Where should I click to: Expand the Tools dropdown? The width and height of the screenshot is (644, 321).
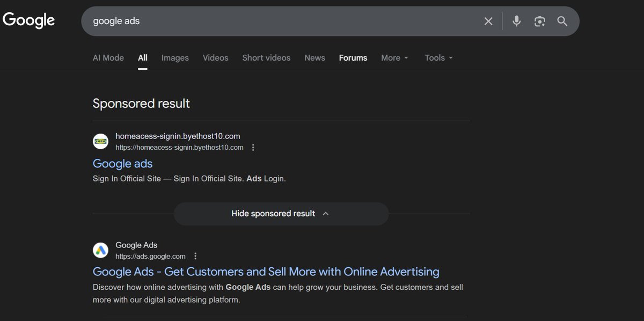(439, 57)
